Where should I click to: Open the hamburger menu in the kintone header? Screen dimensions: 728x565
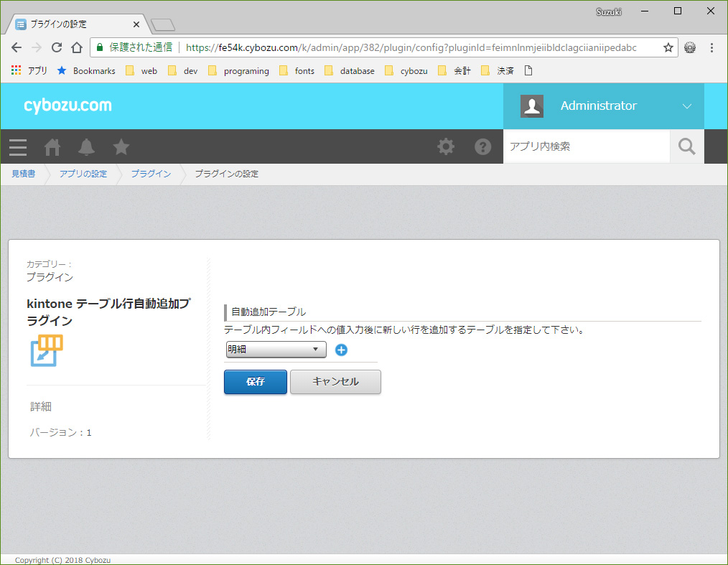tap(18, 147)
